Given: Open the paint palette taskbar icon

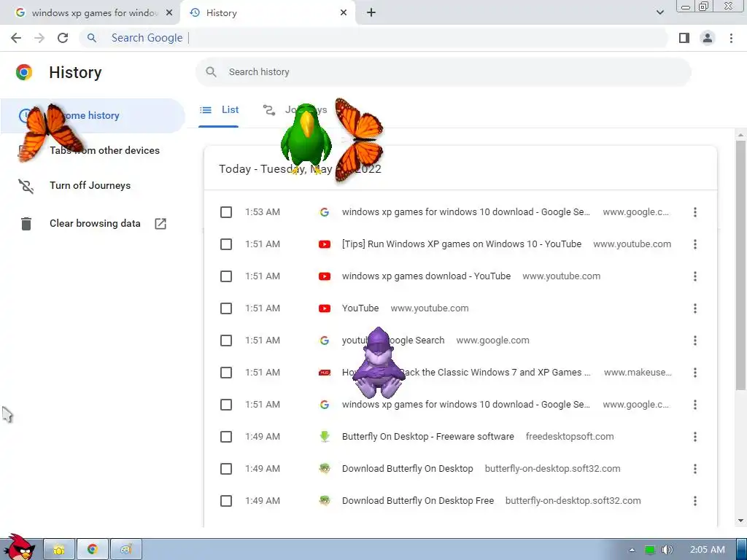Looking at the screenshot, I should pyautogui.click(x=125, y=550).
